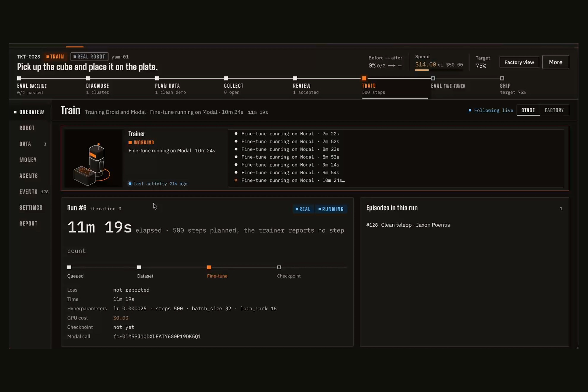The height and width of the screenshot is (392, 588).
Task: Click the orange TRAIN tag beside TKT-0028
Action: 55,57
